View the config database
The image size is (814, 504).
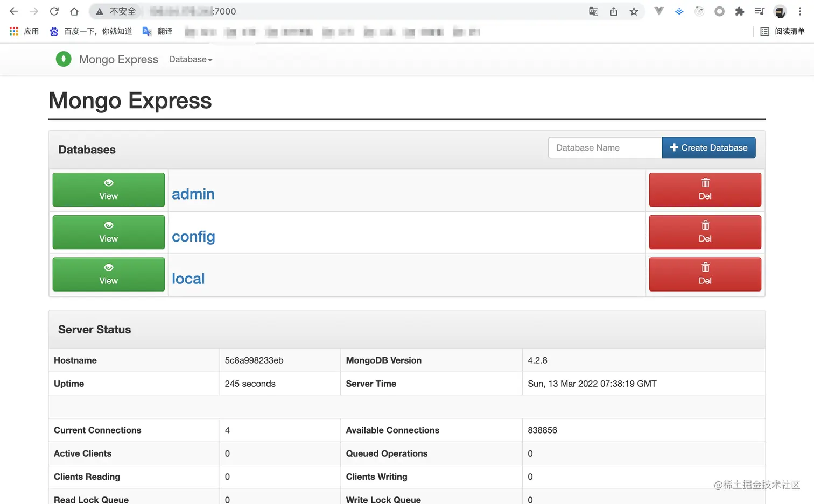click(x=109, y=232)
